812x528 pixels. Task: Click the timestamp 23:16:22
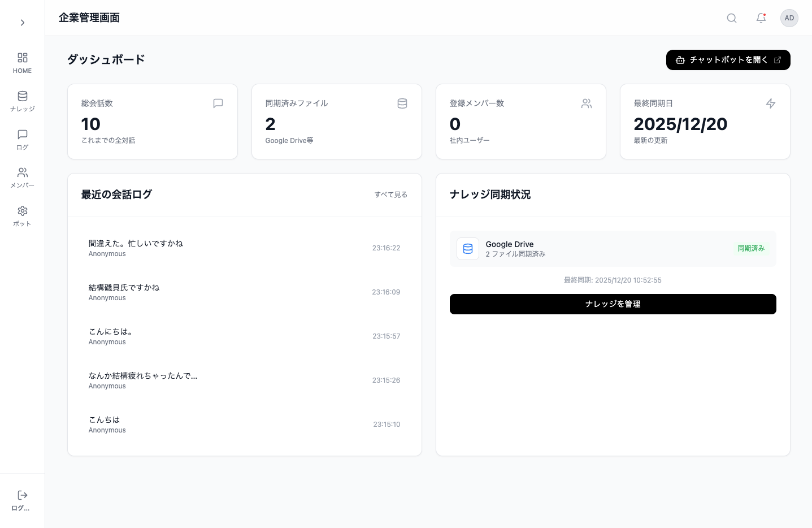point(387,248)
